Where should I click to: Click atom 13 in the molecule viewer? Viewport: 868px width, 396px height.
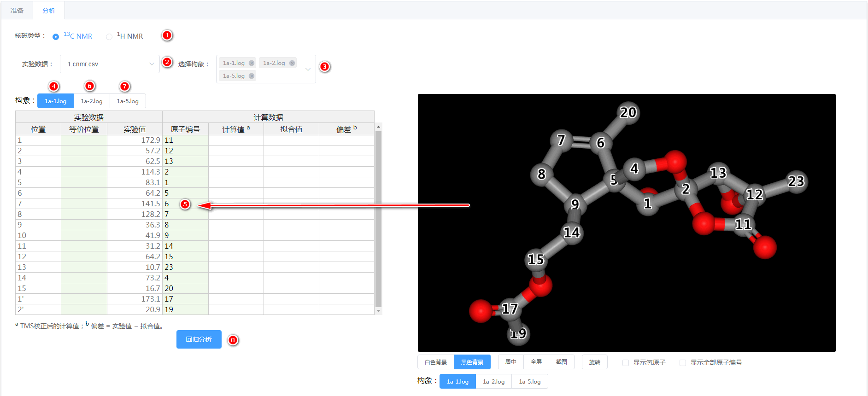[718, 173]
